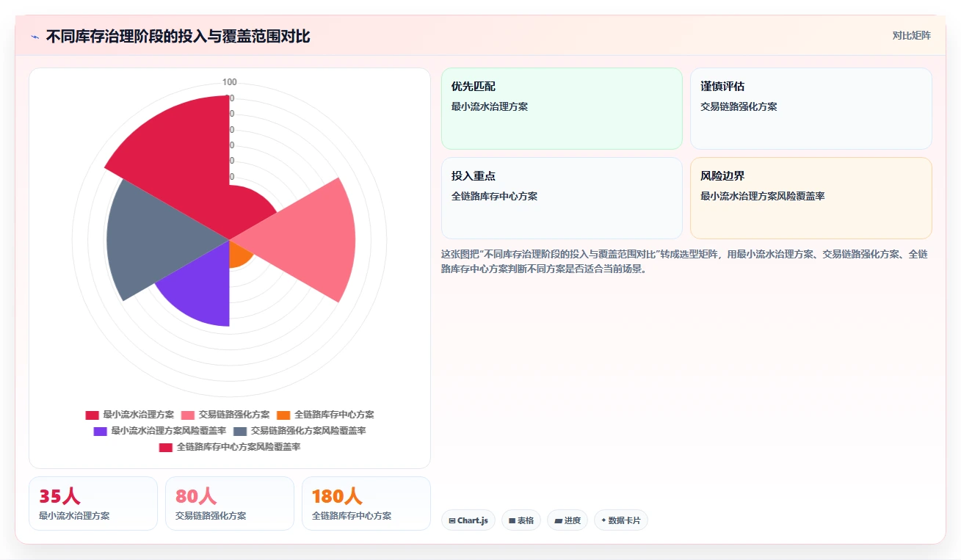Click the 35人 stat value

point(59,497)
